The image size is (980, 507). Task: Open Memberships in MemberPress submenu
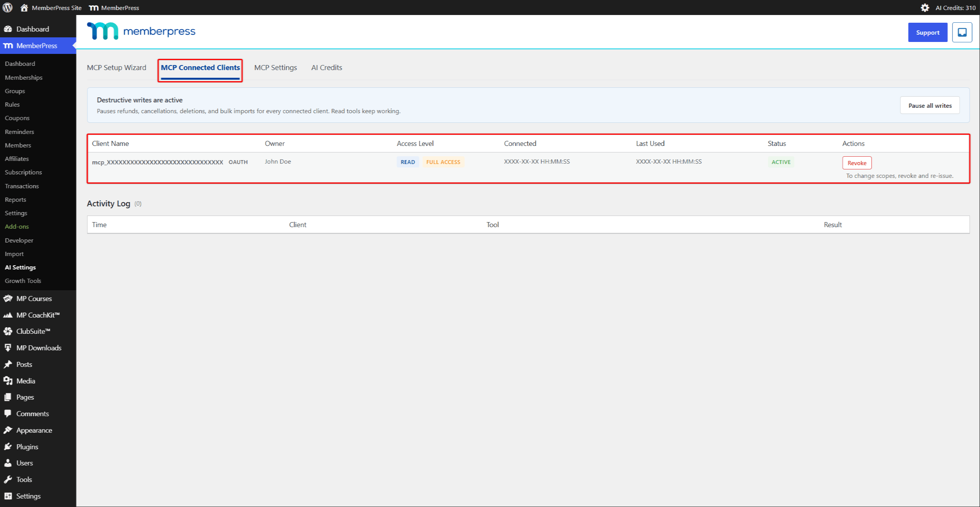(23, 77)
